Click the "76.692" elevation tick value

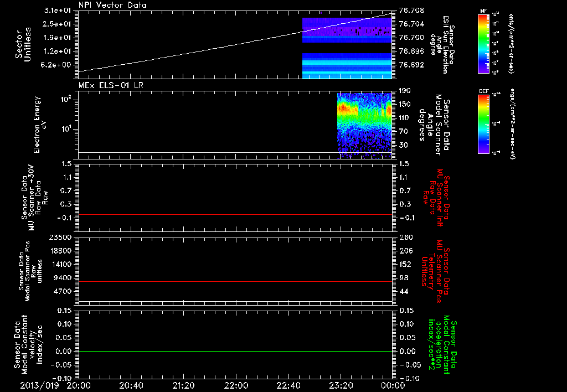point(411,65)
